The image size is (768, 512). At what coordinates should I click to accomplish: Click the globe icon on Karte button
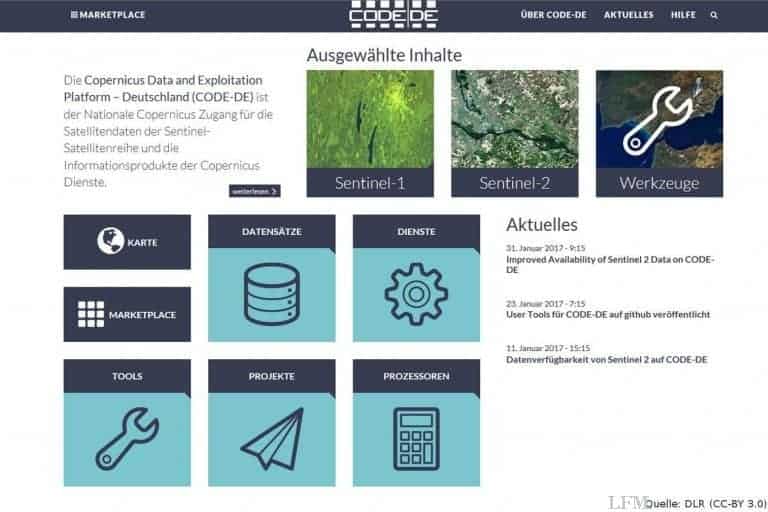pyautogui.click(x=110, y=241)
